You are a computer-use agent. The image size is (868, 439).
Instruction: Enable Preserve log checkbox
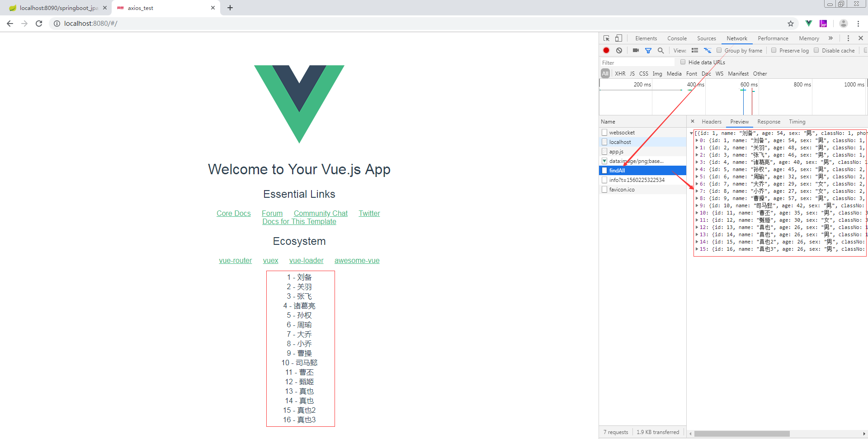point(774,50)
